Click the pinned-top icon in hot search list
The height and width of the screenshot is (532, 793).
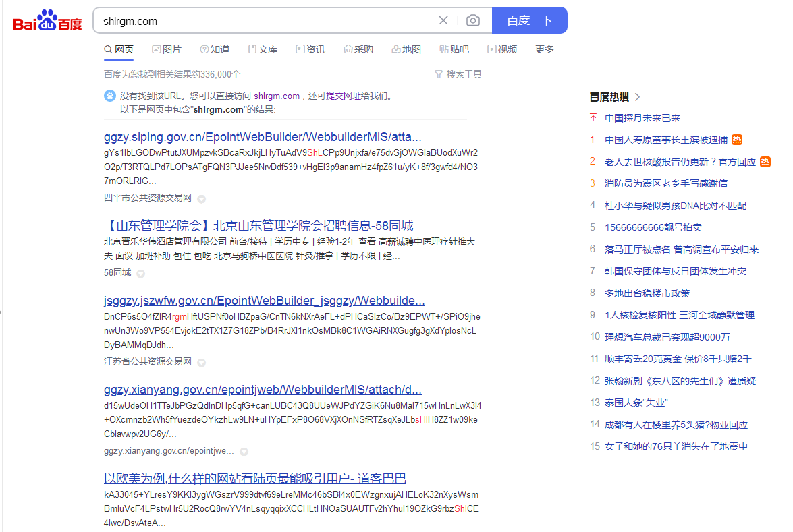pyautogui.click(x=593, y=118)
